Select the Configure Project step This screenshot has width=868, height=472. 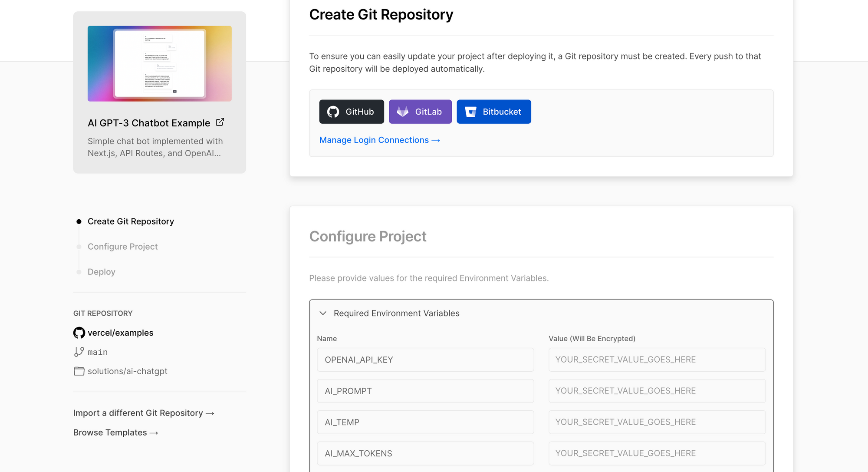[x=122, y=246]
